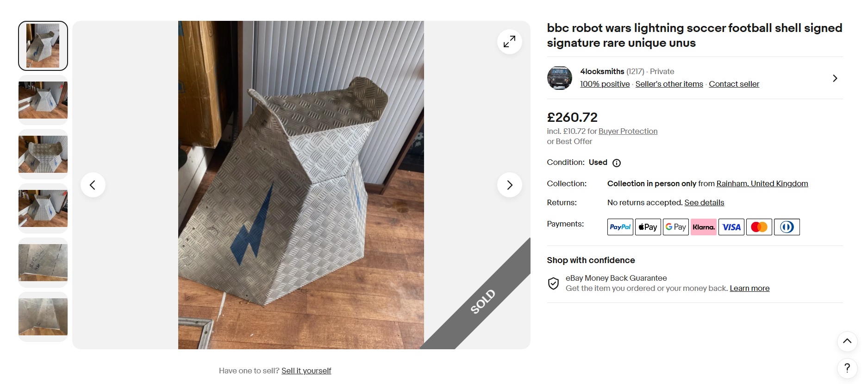This screenshot has height=384, width=868.
Task: Open the Buyer Protection link
Action: [628, 131]
